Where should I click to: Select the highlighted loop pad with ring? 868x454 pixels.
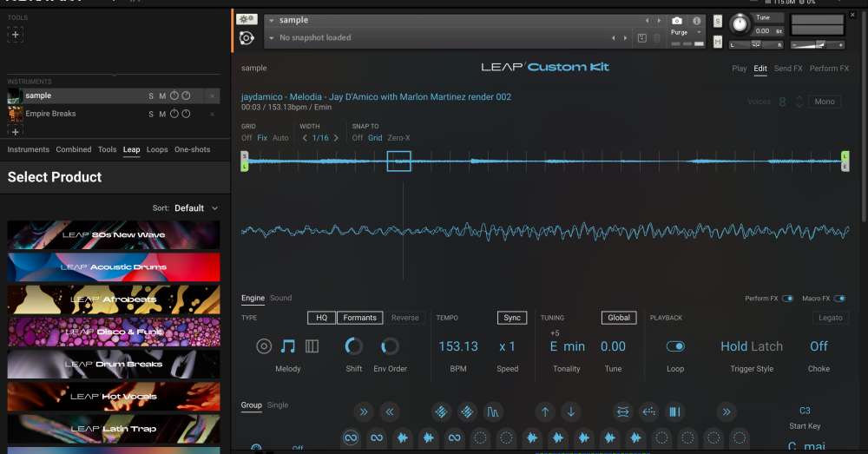point(351,438)
